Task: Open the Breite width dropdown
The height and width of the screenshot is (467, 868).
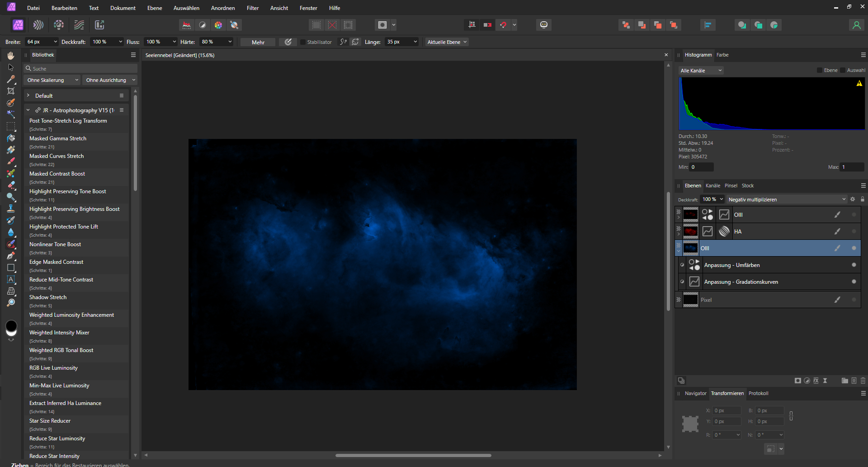Action: click(56, 42)
